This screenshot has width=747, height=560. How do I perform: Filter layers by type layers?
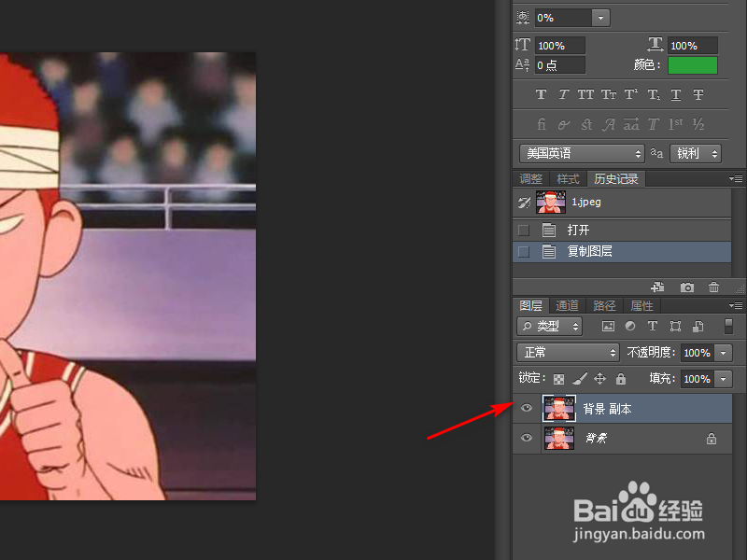652,326
